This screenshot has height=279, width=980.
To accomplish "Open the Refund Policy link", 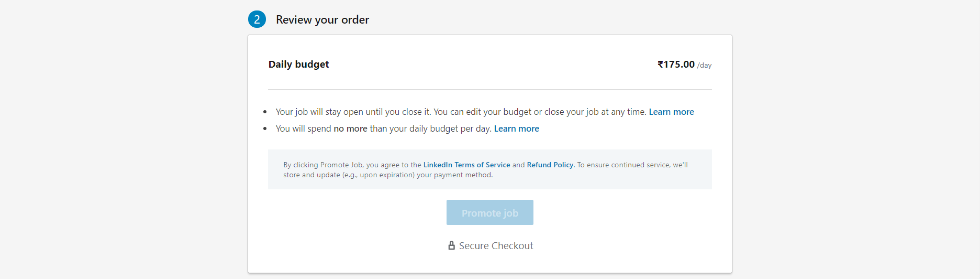I will click(550, 165).
